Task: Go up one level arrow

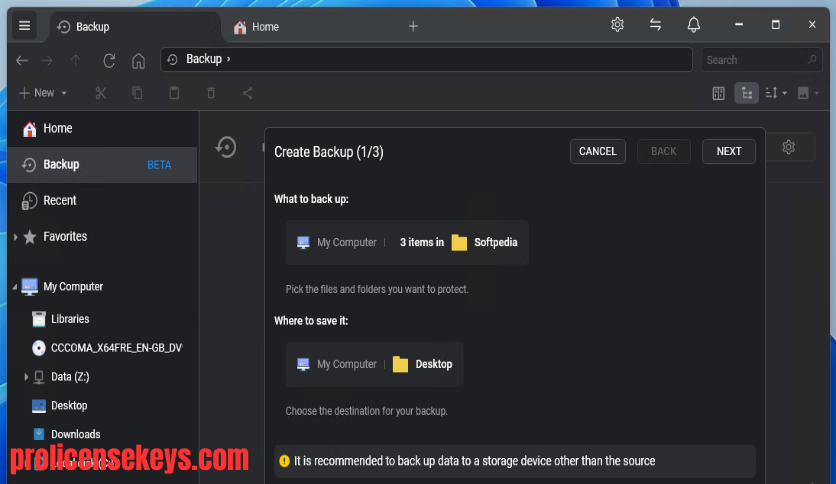Action: 75,60
